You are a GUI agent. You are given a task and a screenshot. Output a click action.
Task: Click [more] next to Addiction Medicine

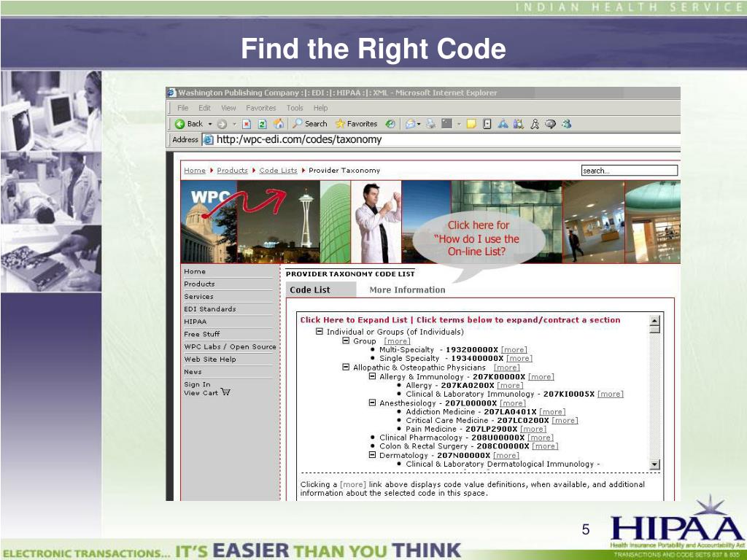pos(553,412)
